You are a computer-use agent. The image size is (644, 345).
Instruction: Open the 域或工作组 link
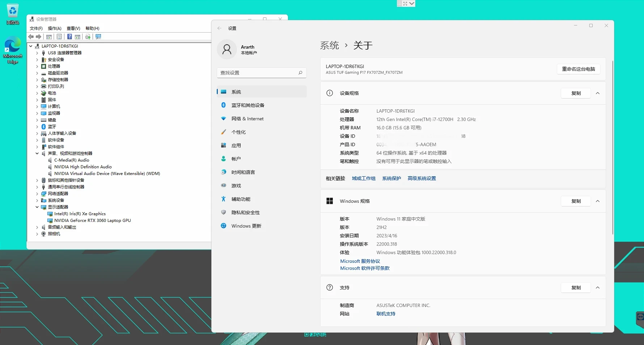(364, 178)
